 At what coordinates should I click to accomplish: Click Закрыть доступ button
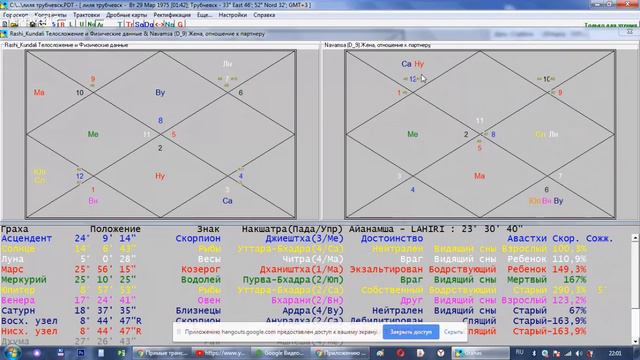(411, 332)
